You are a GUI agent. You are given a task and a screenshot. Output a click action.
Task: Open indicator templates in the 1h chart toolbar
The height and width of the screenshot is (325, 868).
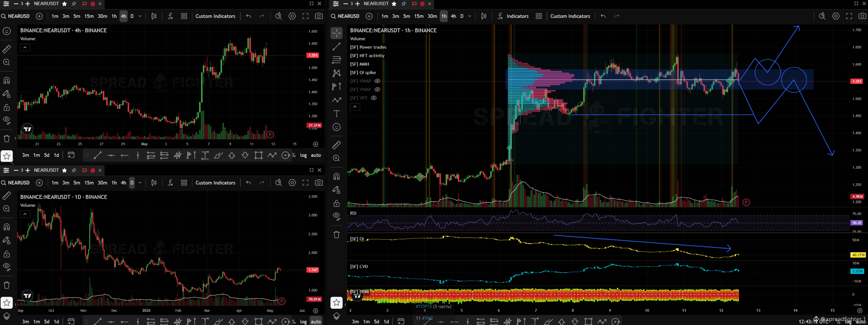tap(539, 16)
